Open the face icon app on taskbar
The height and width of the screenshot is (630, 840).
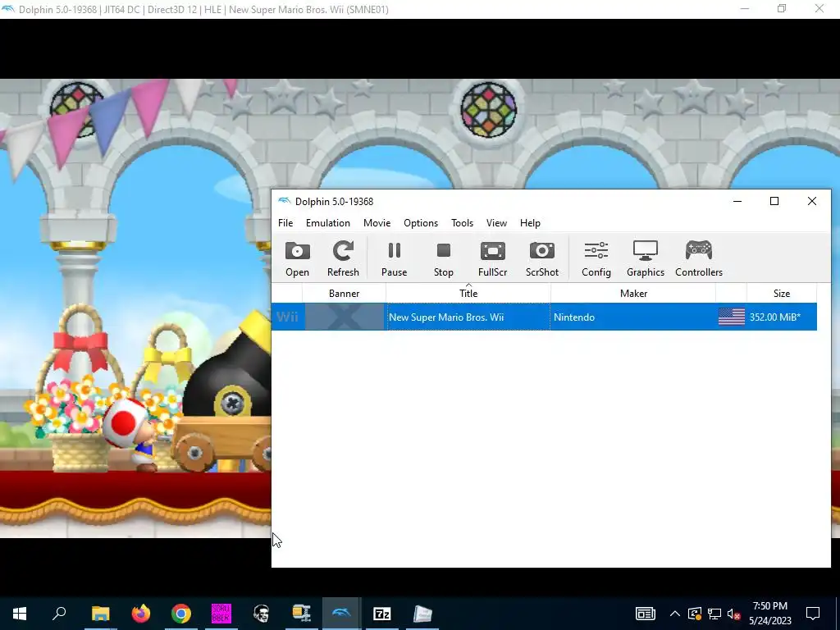[x=262, y=614]
